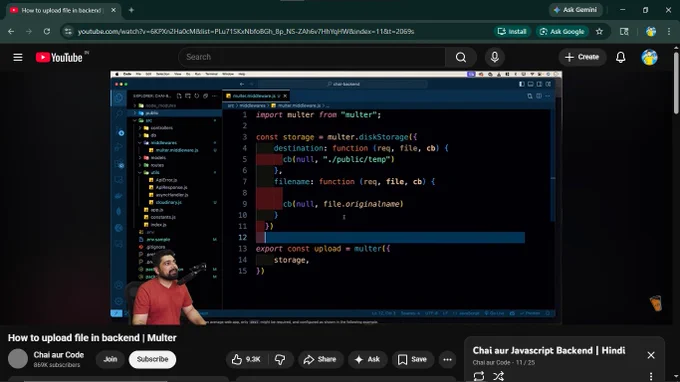This screenshot has width=680, height=382.
Task: Open Ask Google lens search
Action: [x=562, y=32]
